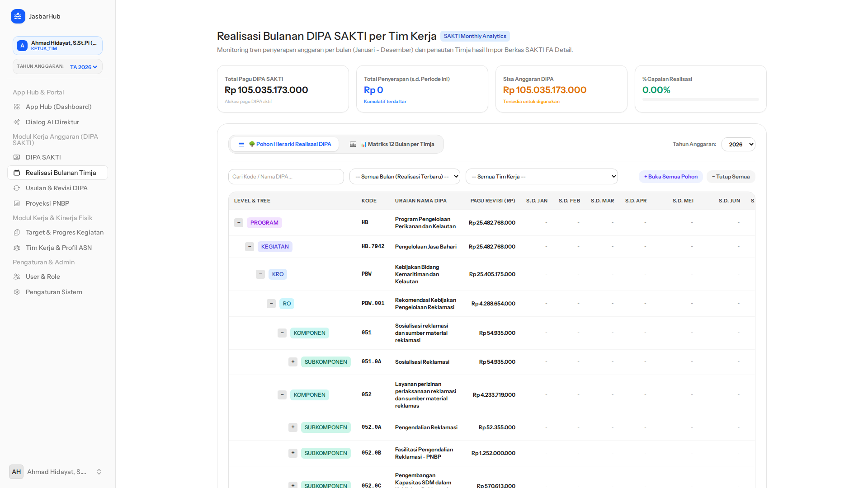Collapse the KEGIATAN row HB.7942
The height and width of the screenshot is (488, 868).
click(250, 247)
